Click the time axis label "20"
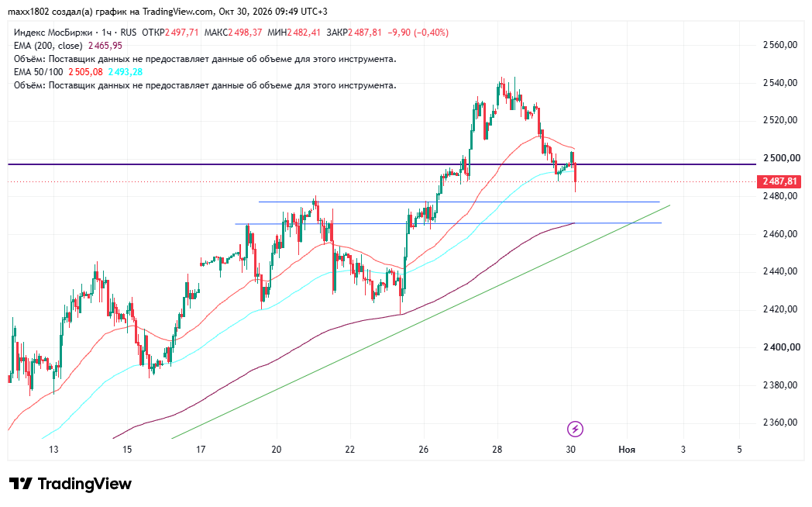Screen dimensions: 812x507 click(277, 450)
